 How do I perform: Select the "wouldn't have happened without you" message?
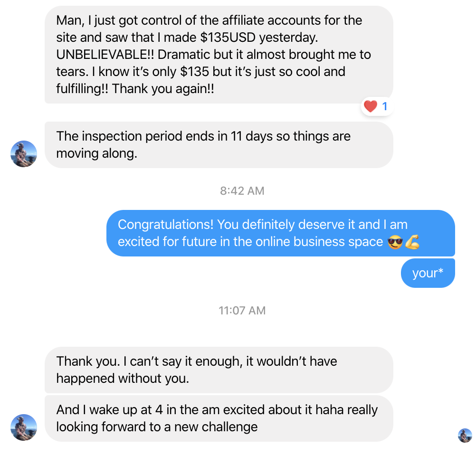coord(219,370)
